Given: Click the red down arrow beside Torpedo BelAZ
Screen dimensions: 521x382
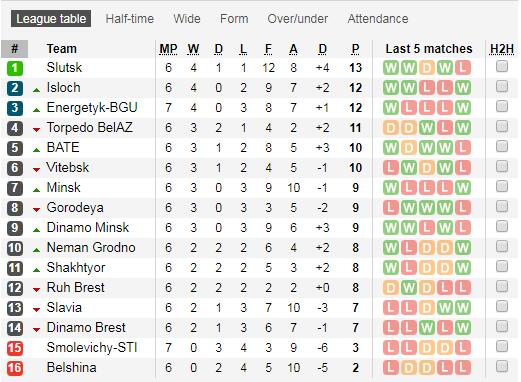Looking at the screenshot, I should (x=37, y=130).
